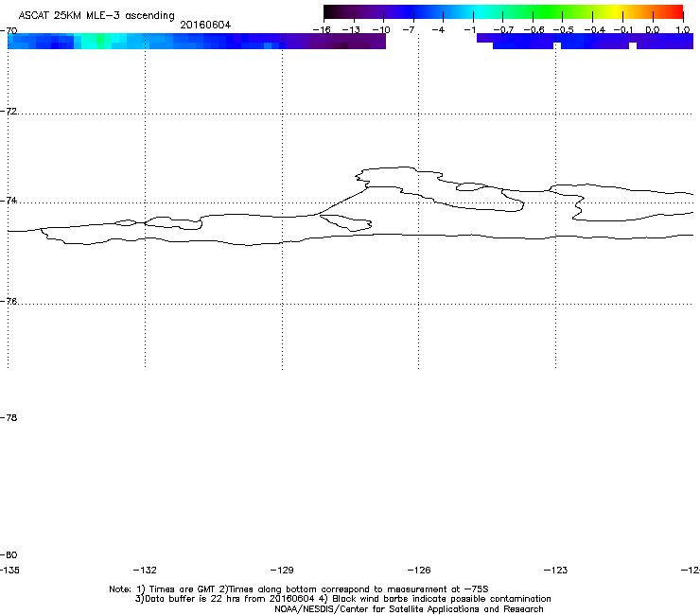Click the -0.6 color scale label

534,30
